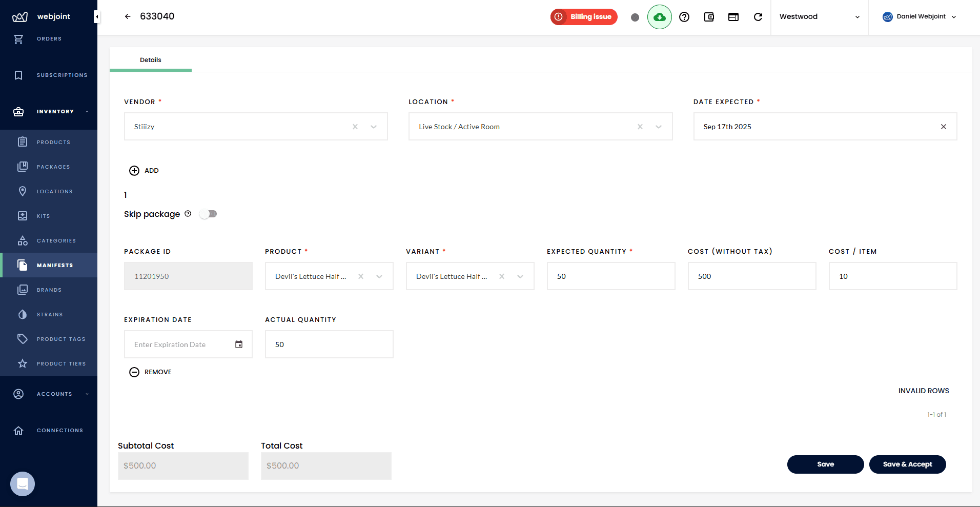Click the refresh icon in the toolbar
The width and height of the screenshot is (980, 507).
click(758, 17)
